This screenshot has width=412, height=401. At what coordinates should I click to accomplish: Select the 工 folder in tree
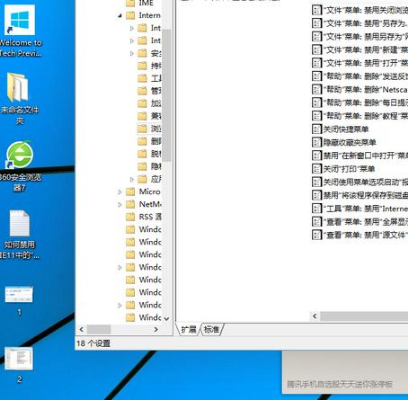(149, 78)
